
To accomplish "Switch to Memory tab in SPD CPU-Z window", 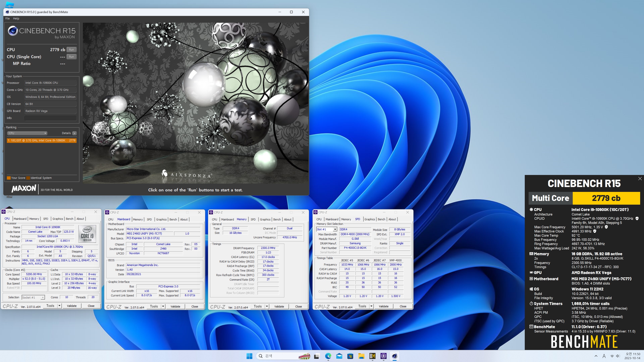I will tap(346, 219).
